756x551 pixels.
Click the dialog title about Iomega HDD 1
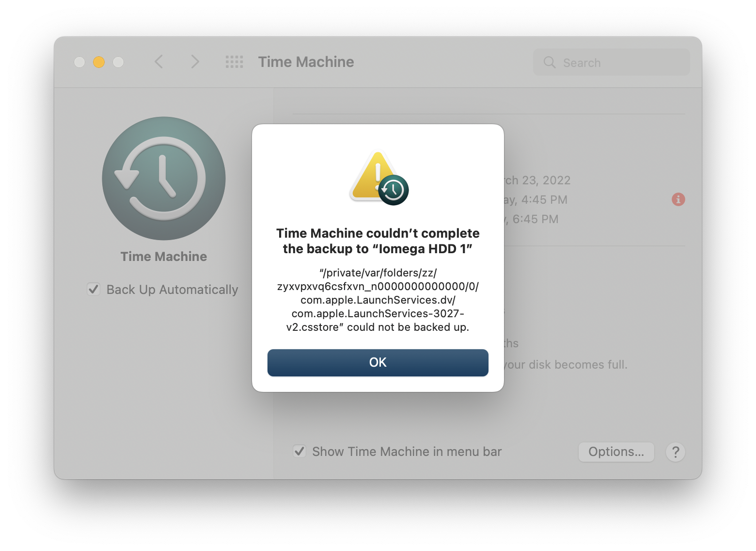(x=378, y=241)
